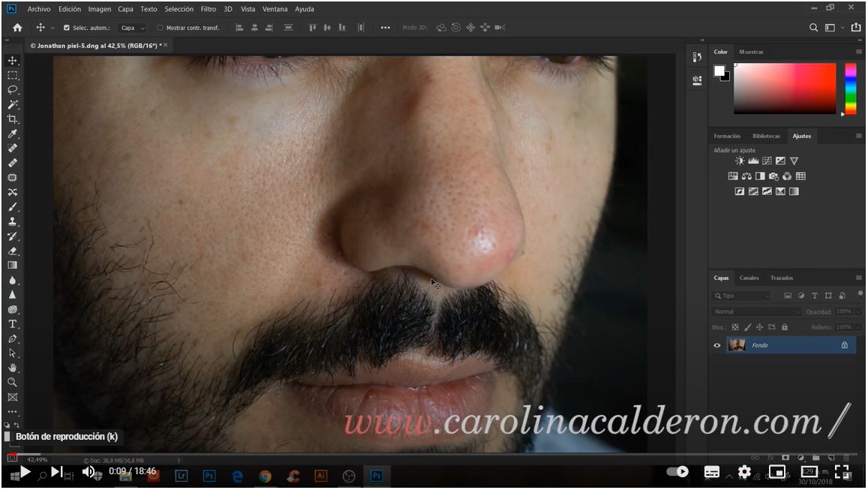Open the Ajustes panel options menu
The image size is (868, 490).
pos(858,136)
